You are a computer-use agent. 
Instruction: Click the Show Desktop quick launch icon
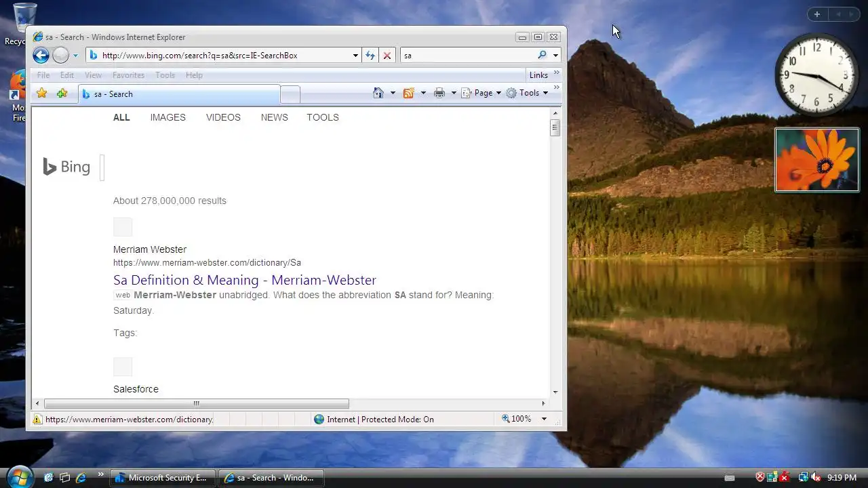pos(49,478)
